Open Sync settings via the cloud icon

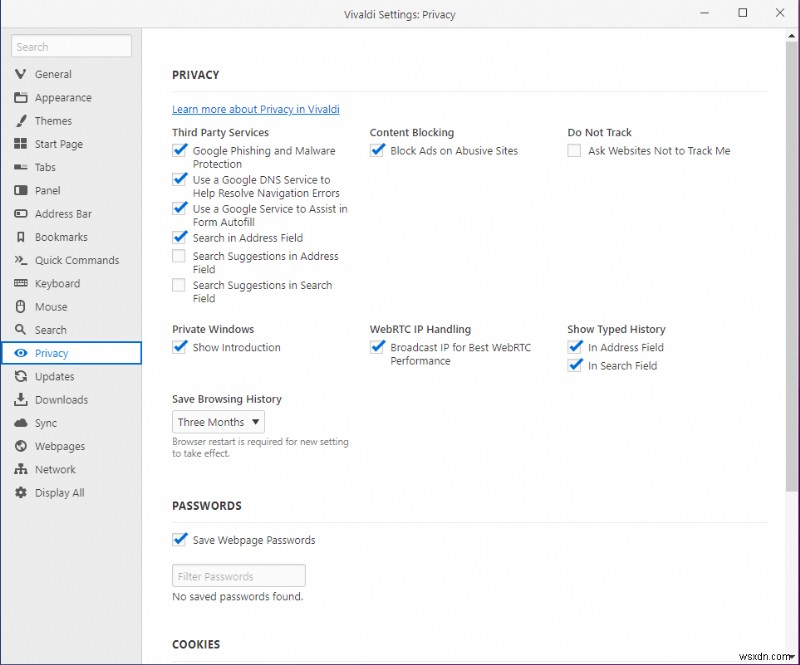point(21,423)
